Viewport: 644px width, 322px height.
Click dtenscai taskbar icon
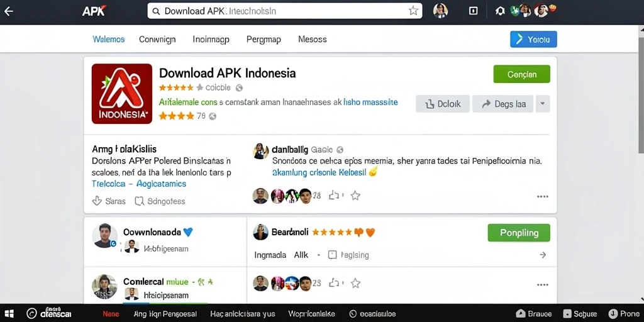click(x=49, y=313)
